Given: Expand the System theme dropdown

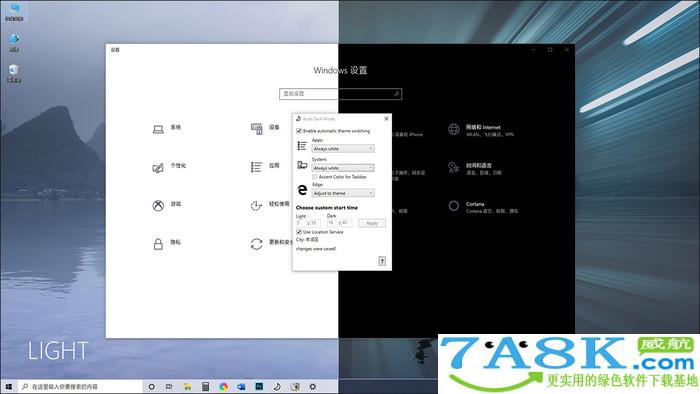Looking at the screenshot, I should (x=343, y=168).
